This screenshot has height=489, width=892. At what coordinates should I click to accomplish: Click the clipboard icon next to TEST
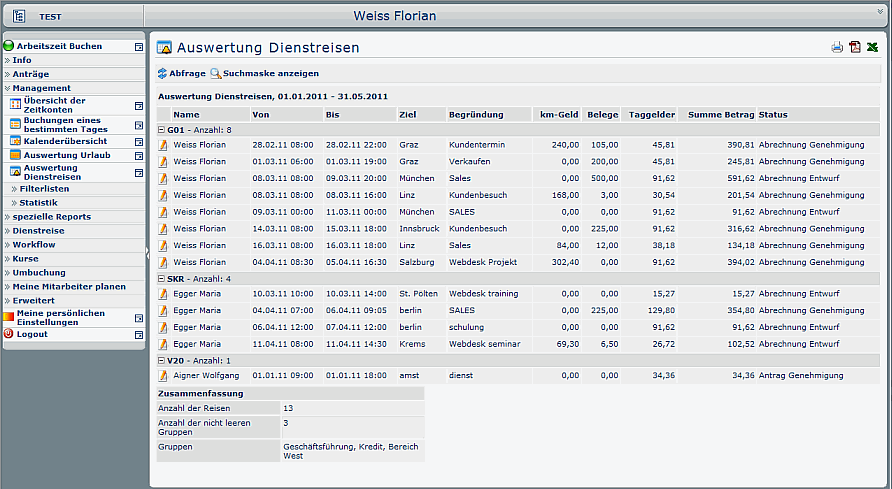19,16
